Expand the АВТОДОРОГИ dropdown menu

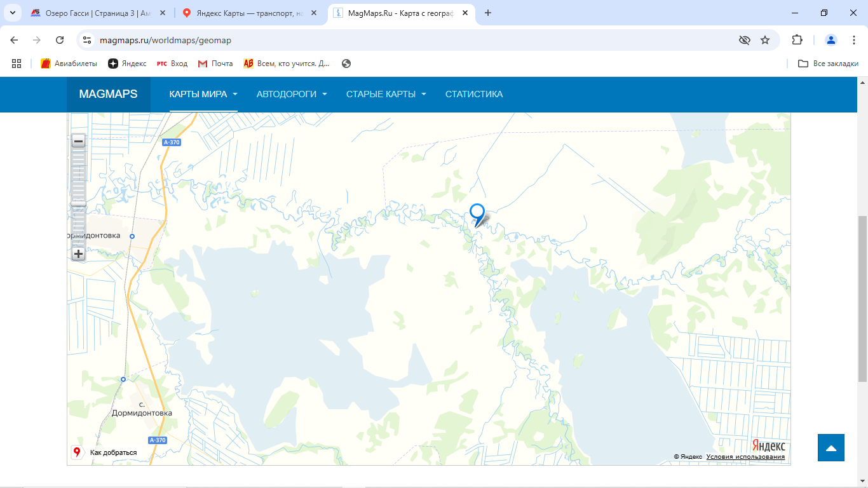pyautogui.click(x=292, y=94)
